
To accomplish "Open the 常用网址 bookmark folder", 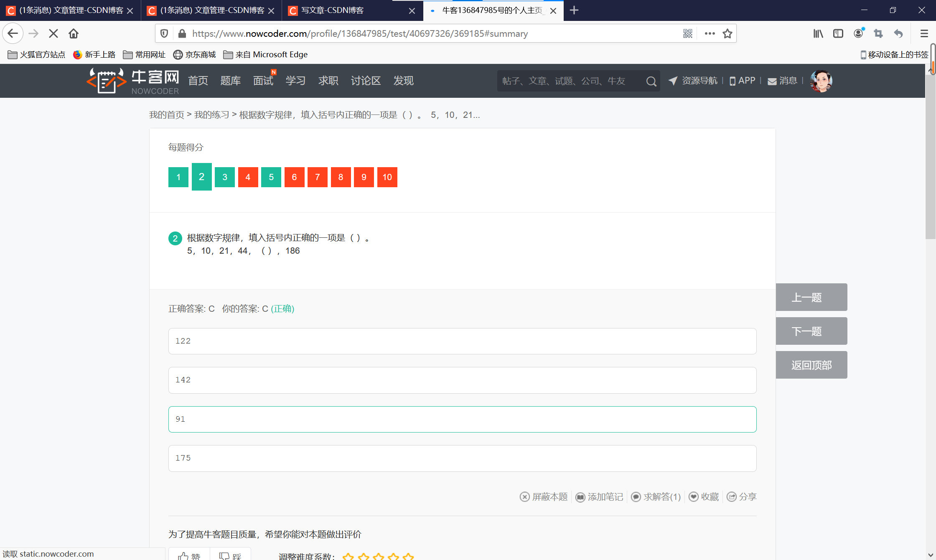I will click(x=145, y=55).
